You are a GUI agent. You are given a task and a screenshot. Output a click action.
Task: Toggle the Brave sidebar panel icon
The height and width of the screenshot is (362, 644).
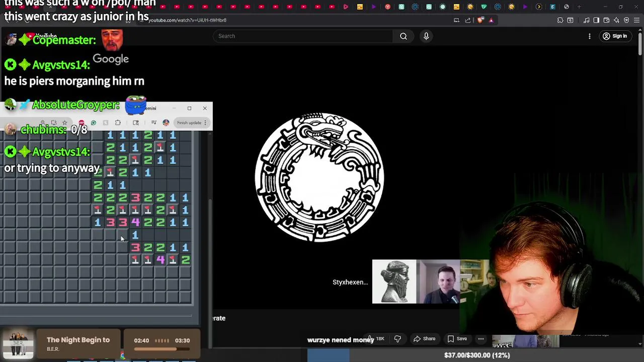tap(596, 20)
